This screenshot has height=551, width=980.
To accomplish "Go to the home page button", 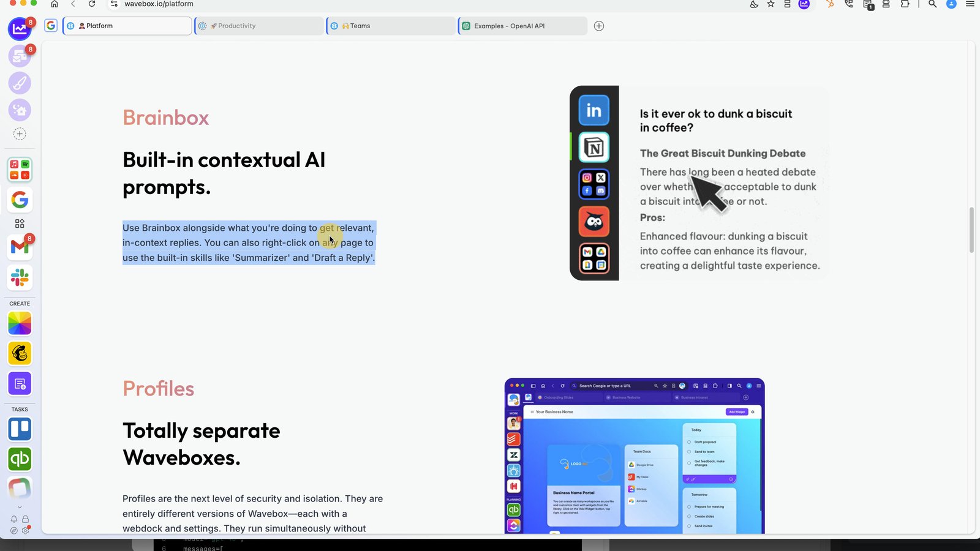I will pos(54,4).
